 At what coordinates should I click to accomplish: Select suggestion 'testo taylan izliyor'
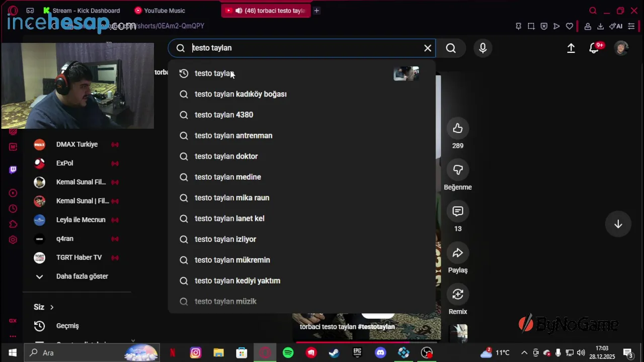point(302,239)
